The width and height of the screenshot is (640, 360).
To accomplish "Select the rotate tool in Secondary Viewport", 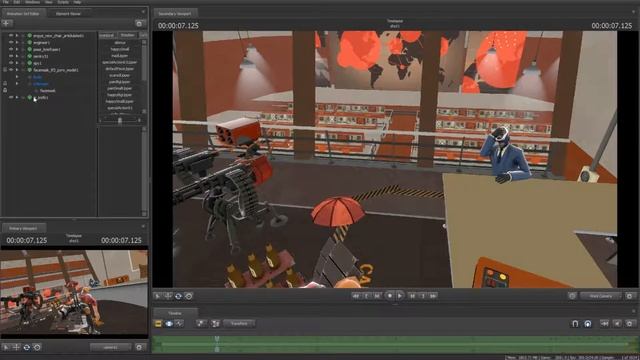I will pyautogui.click(x=178, y=296).
